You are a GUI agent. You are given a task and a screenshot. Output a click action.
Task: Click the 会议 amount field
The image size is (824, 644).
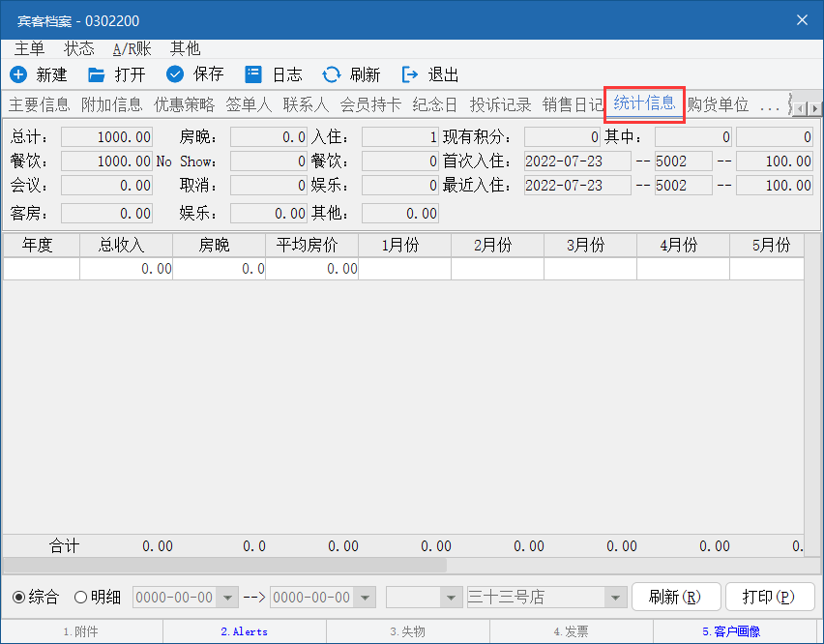coord(106,186)
